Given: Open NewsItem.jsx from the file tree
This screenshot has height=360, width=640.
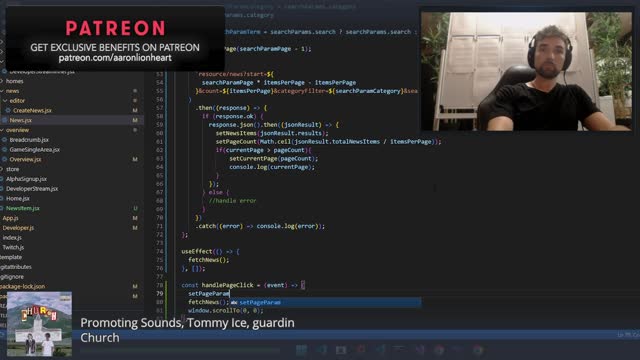Looking at the screenshot, I should [22, 208].
